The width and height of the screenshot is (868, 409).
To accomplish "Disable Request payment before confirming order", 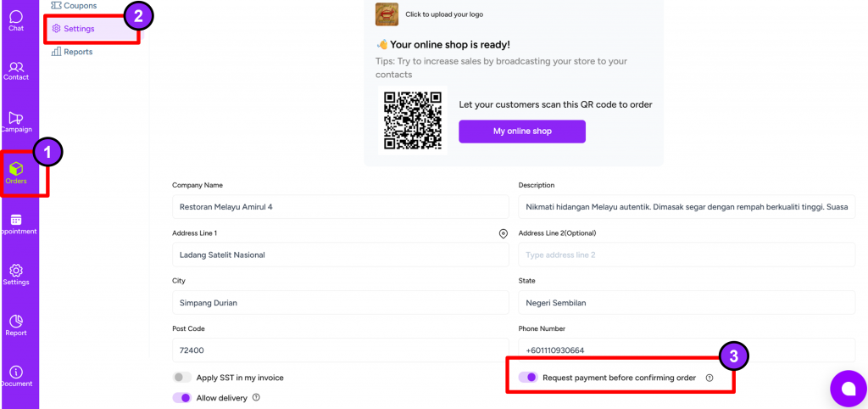I will click(x=528, y=378).
